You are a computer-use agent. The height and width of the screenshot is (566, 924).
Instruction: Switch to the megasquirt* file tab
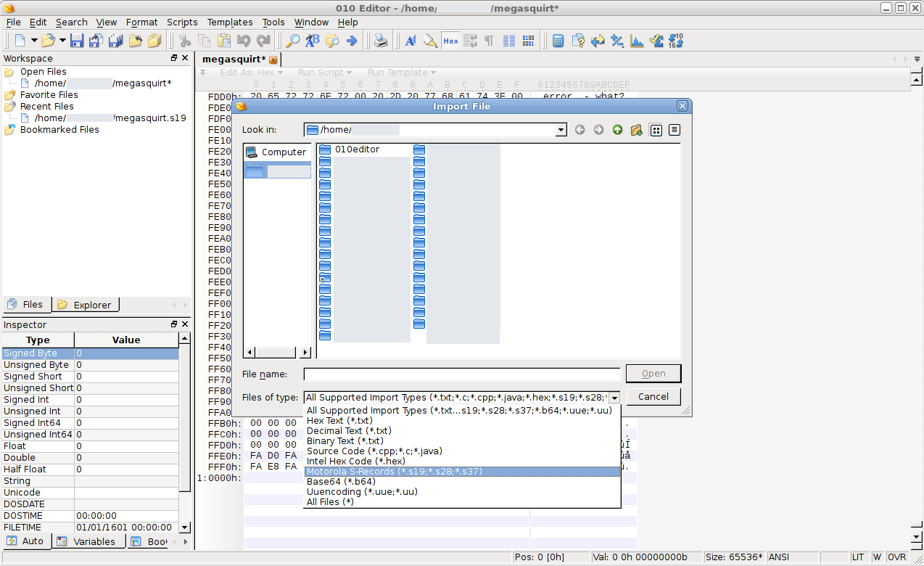[x=234, y=60]
